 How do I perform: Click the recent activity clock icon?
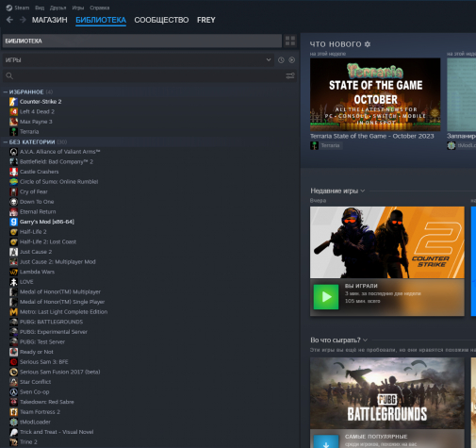pyautogui.click(x=281, y=60)
